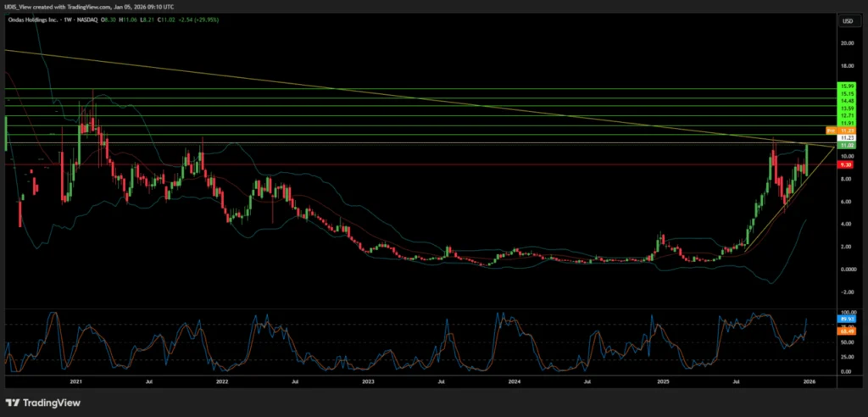Select the latest tall green weekly candle
The image size is (868, 417).
pos(807,160)
